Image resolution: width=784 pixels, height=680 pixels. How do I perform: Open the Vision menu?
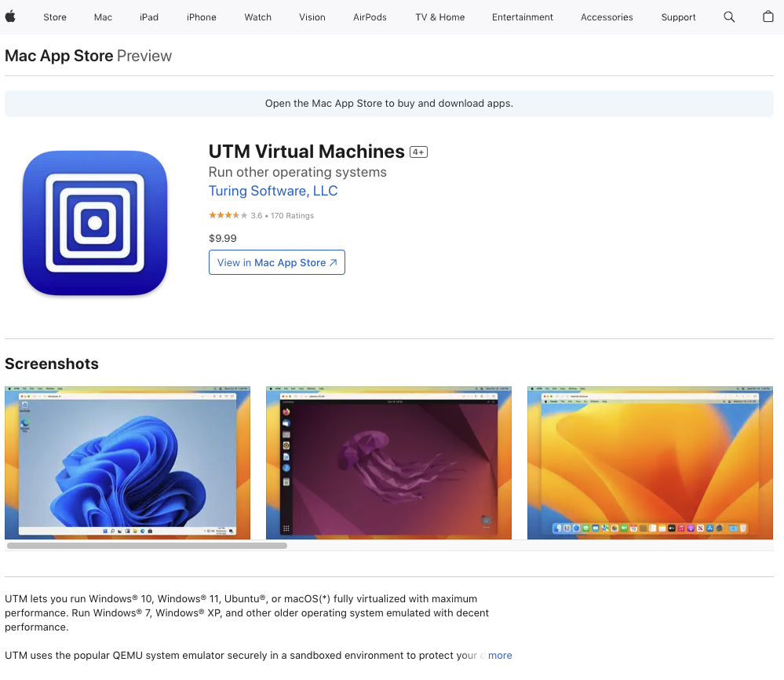coord(312,17)
